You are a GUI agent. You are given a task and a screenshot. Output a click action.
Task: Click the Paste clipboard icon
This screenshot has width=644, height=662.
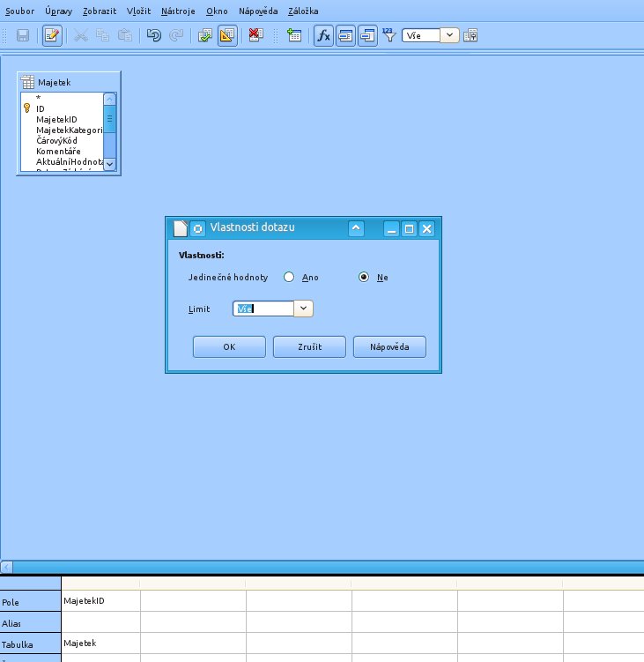click(x=125, y=35)
